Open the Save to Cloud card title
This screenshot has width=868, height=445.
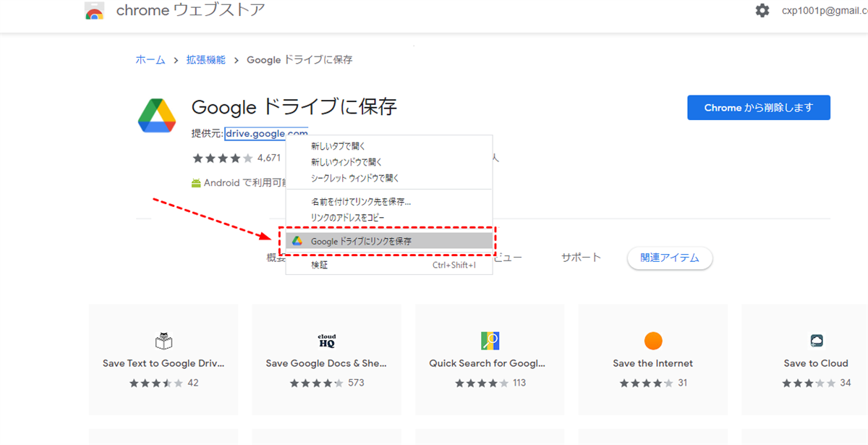817,364
